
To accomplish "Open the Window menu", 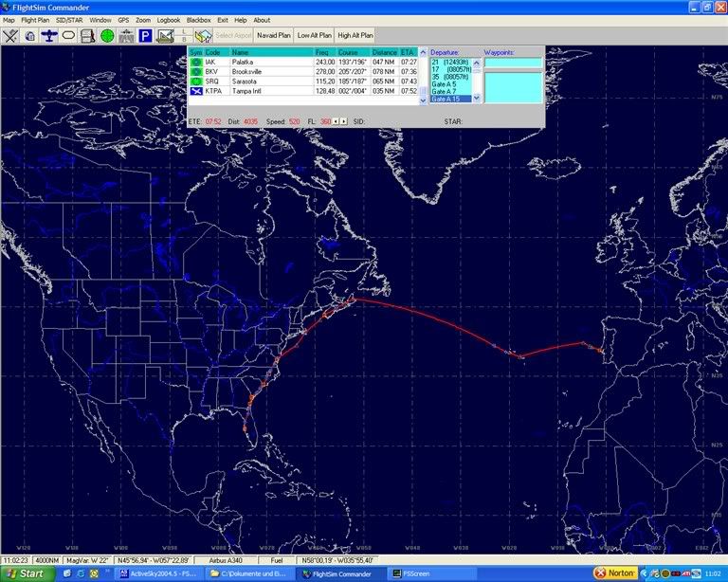I will (x=100, y=20).
